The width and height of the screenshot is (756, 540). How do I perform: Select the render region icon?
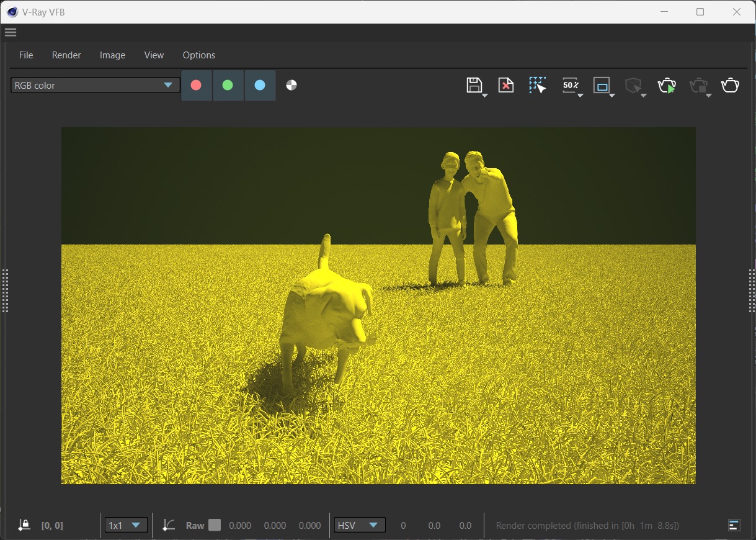point(602,86)
